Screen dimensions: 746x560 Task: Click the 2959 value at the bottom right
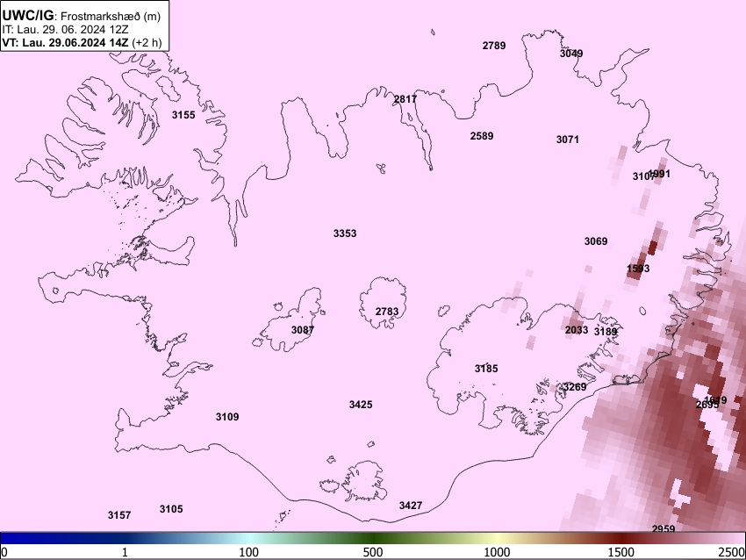tap(664, 528)
